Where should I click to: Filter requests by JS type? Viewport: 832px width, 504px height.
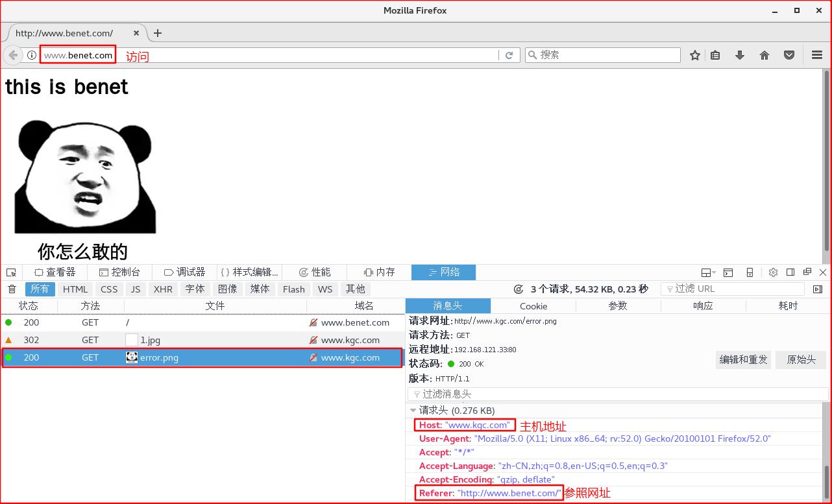point(136,289)
